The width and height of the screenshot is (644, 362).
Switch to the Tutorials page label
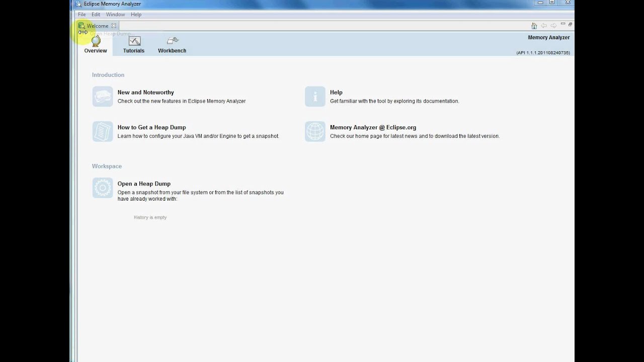134,51
